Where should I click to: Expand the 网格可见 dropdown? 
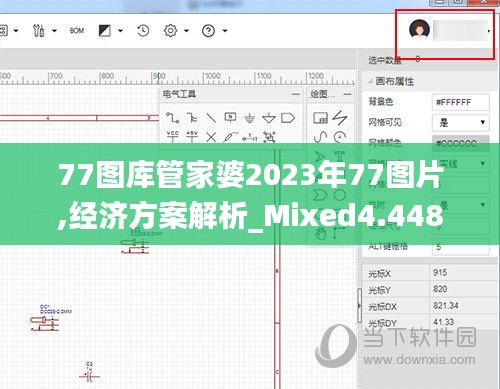point(461,123)
